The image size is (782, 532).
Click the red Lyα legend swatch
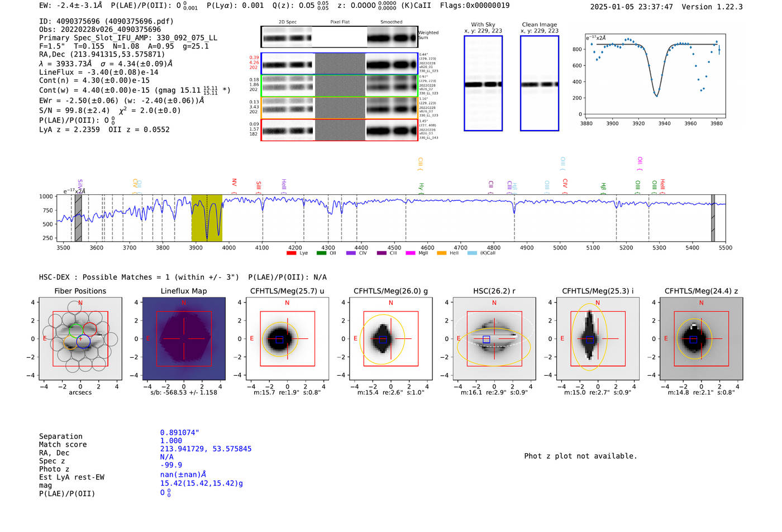(x=291, y=253)
